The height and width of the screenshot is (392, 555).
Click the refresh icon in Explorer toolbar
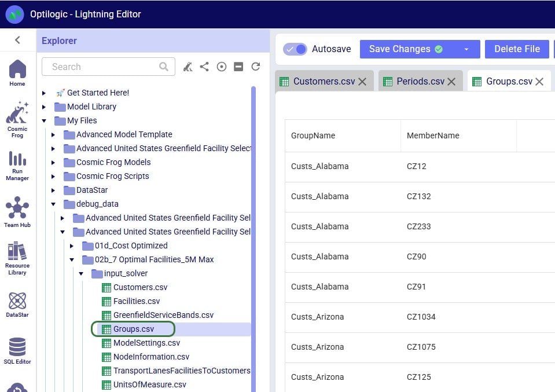pyautogui.click(x=256, y=67)
